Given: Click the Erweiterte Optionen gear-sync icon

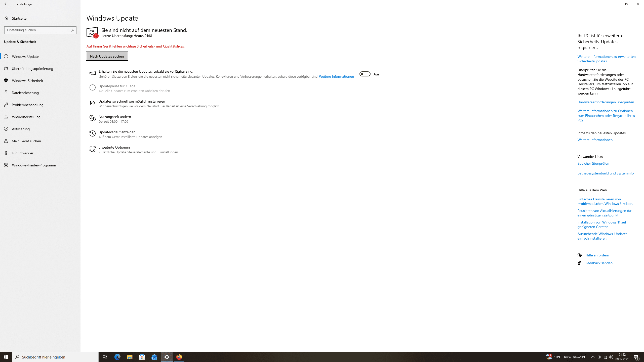Looking at the screenshot, I should pyautogui.click(x=92, y=149).
